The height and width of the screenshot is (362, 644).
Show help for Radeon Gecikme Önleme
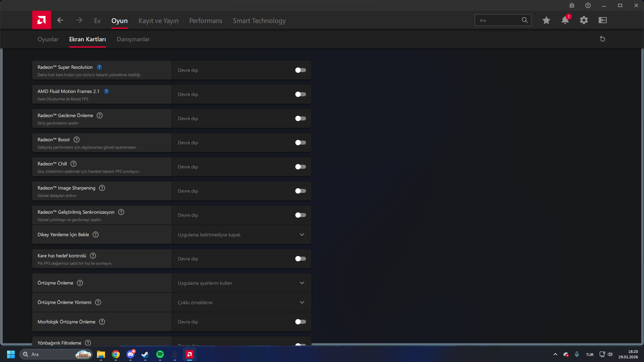click(100, 115)
